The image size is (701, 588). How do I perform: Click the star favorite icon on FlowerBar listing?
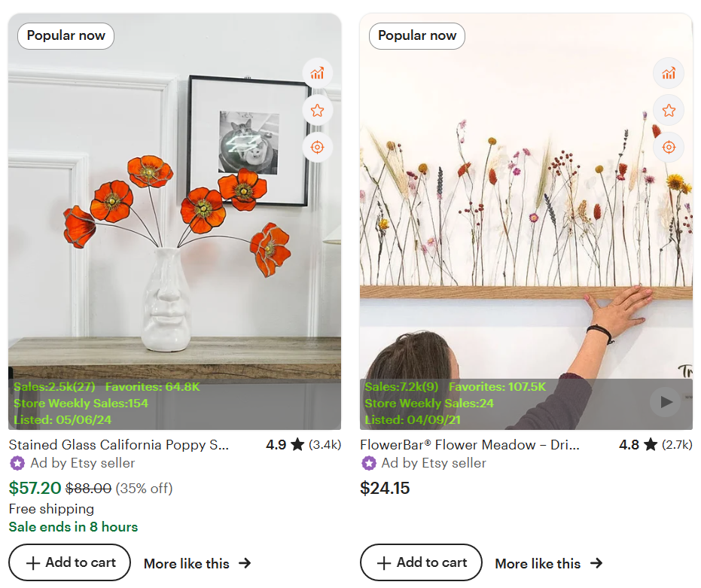click(x=669, y=110)
